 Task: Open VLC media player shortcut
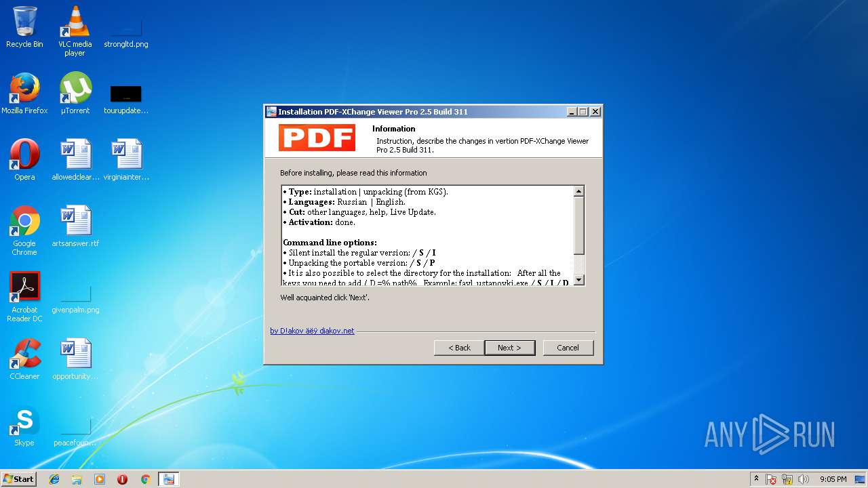(x=75, y=30)
